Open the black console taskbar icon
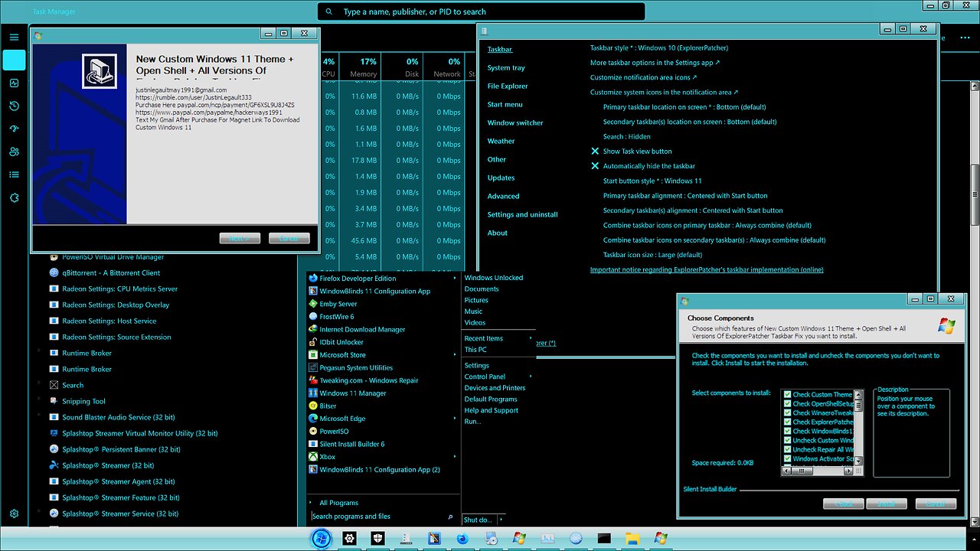 click(604, 539)
